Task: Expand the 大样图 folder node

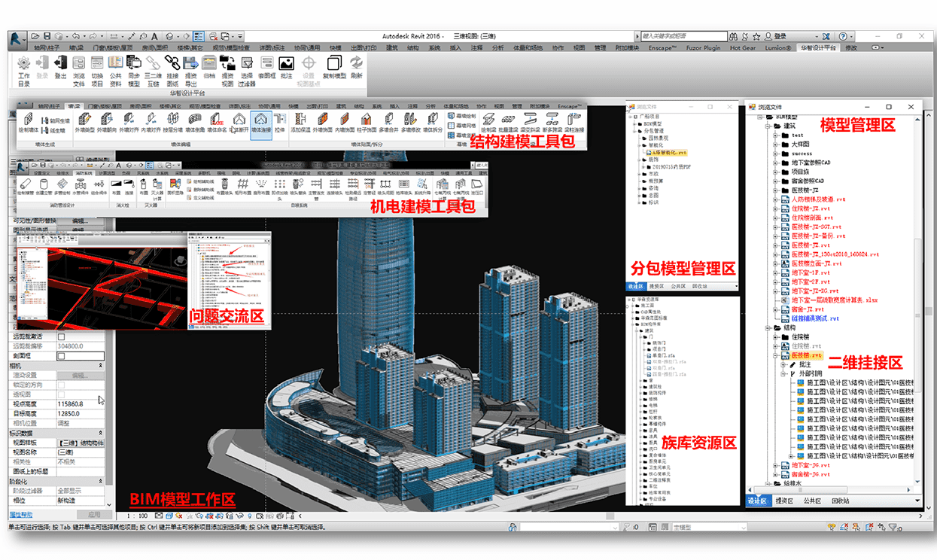Action: point(775,145)
